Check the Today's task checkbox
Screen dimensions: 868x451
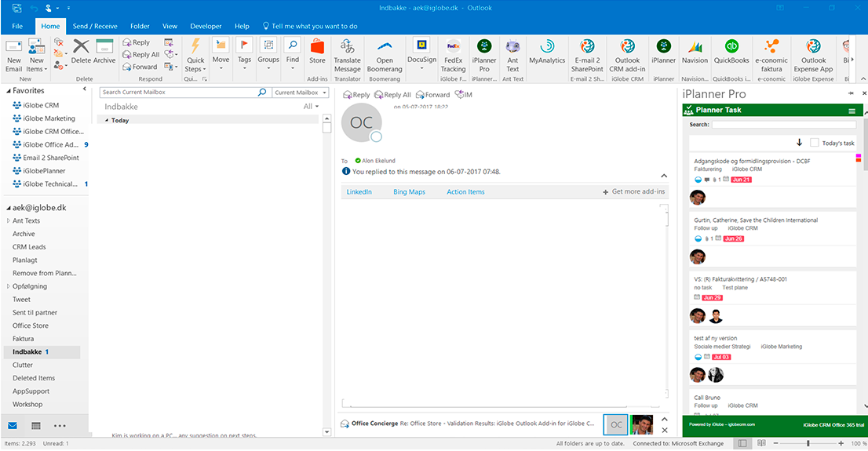[x=815, y=142]
